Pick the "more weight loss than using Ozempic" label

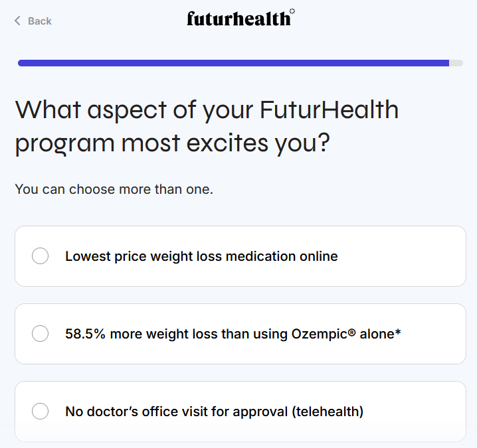199,334
